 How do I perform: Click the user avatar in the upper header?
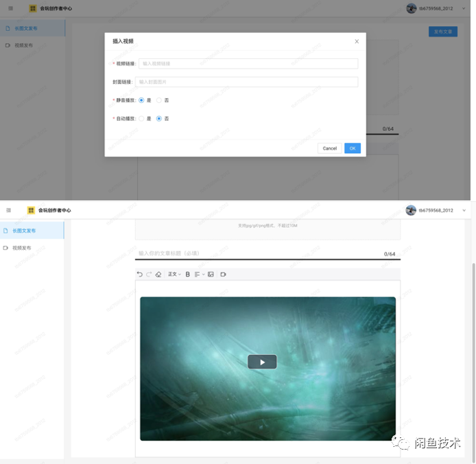pos(412,8)
